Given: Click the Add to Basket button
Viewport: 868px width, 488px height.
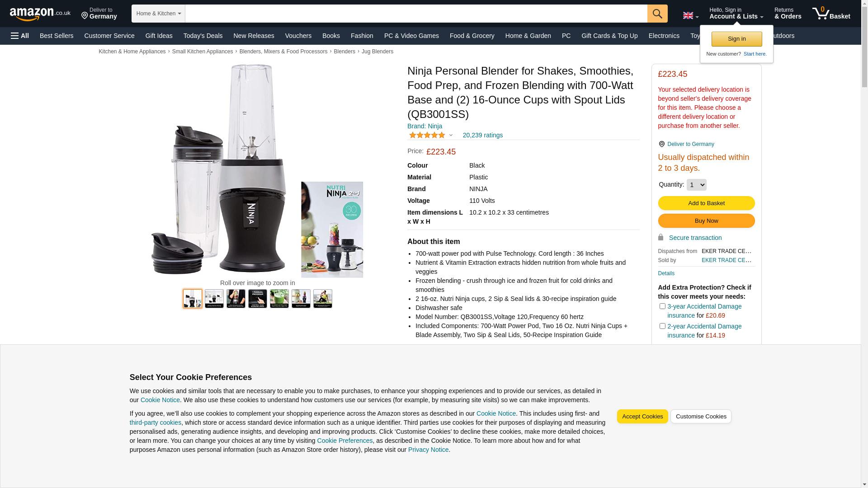Looking at the screenshot, I should [x=706, y=203].
